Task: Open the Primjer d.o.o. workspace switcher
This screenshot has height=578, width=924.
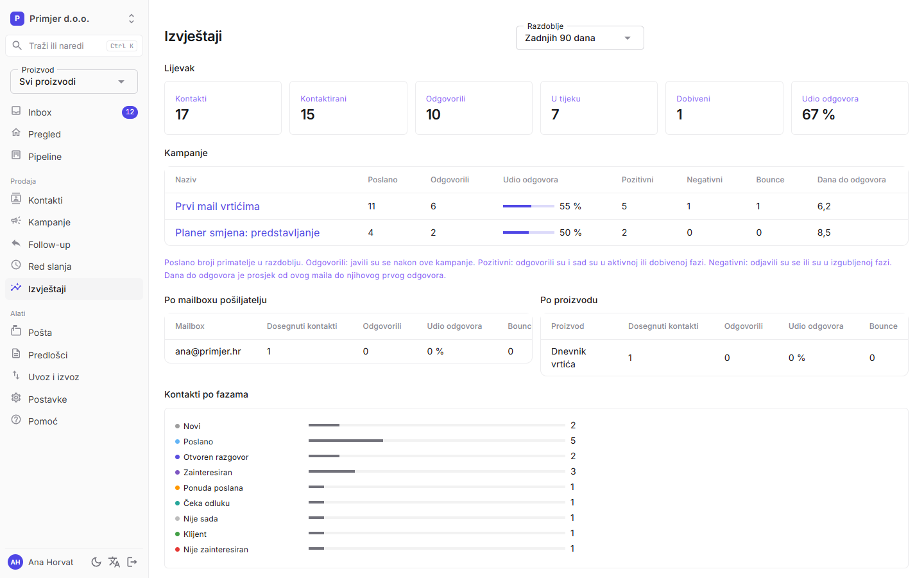Action: (x=74, y=19)
